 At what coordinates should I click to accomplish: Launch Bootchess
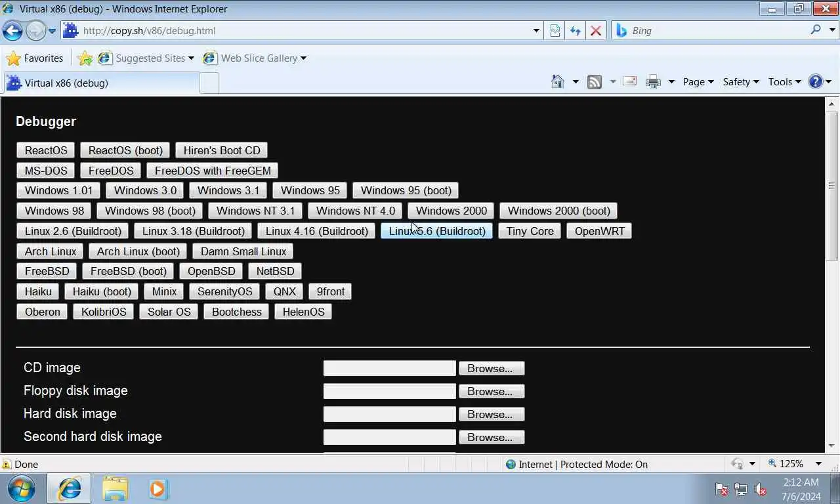(x=237, y=312)
